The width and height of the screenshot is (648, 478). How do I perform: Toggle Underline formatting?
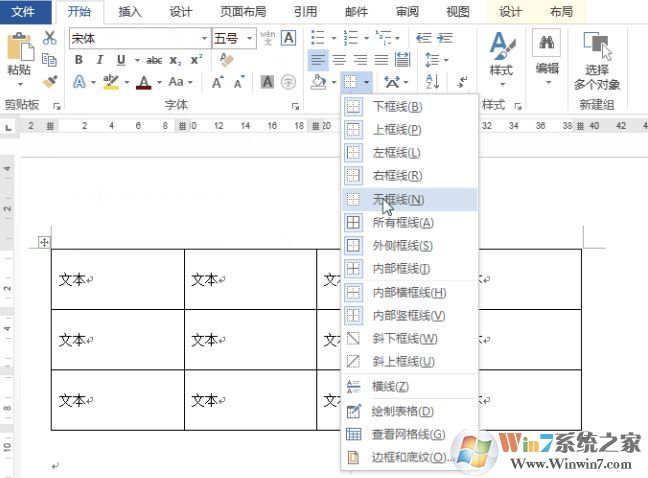pyautogui.click(x=121, y=60)
